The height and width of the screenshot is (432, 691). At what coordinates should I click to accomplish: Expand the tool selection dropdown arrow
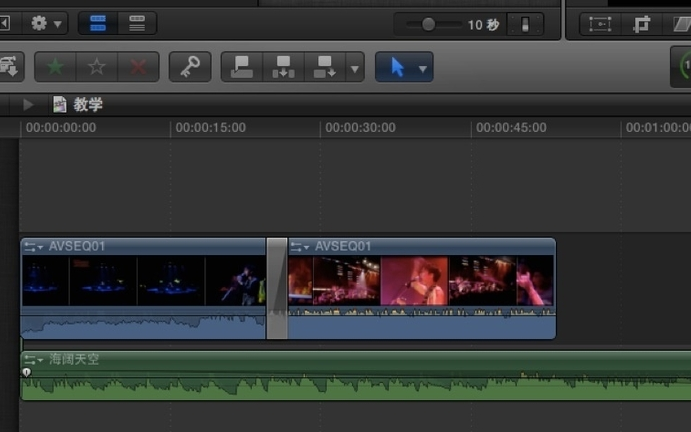click(423, 68)
